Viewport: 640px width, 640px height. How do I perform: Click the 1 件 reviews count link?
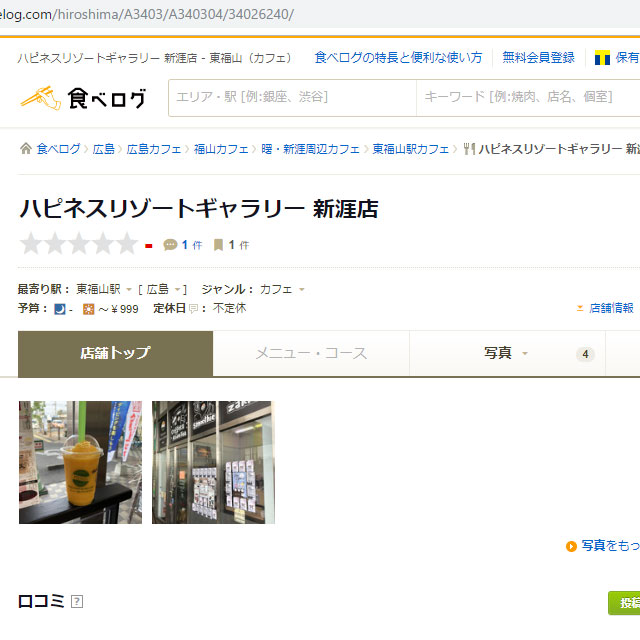192,245
